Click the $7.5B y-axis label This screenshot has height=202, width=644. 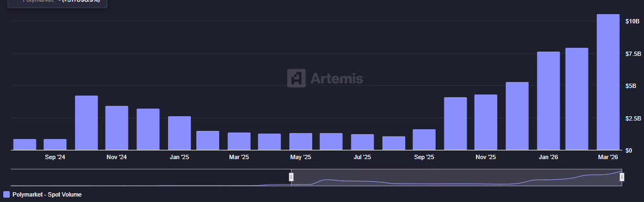pos(633,54)
